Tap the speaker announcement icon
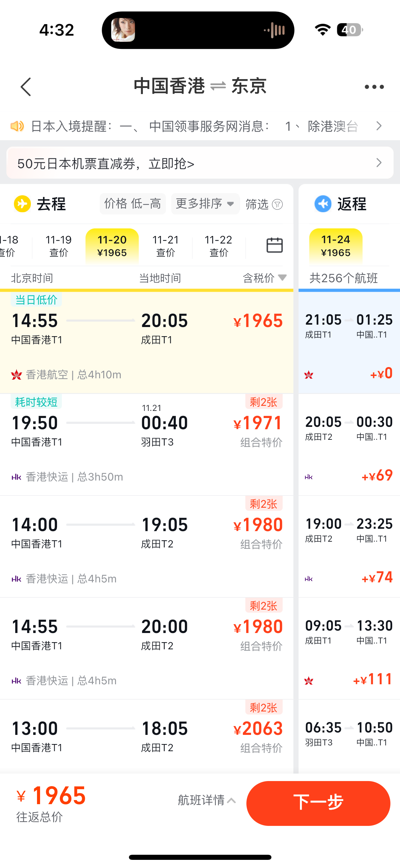This screenshot has width=400, height=868. (x=17, y=126)
